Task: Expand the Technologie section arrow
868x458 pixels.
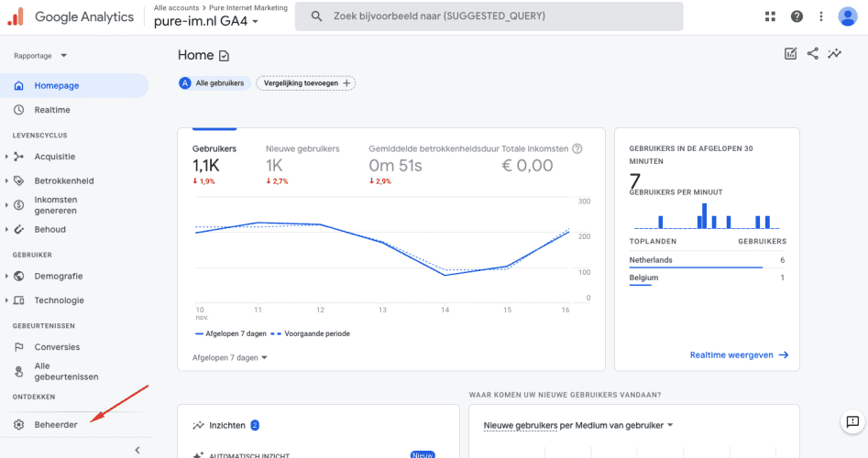Action: tap(6, 300)
